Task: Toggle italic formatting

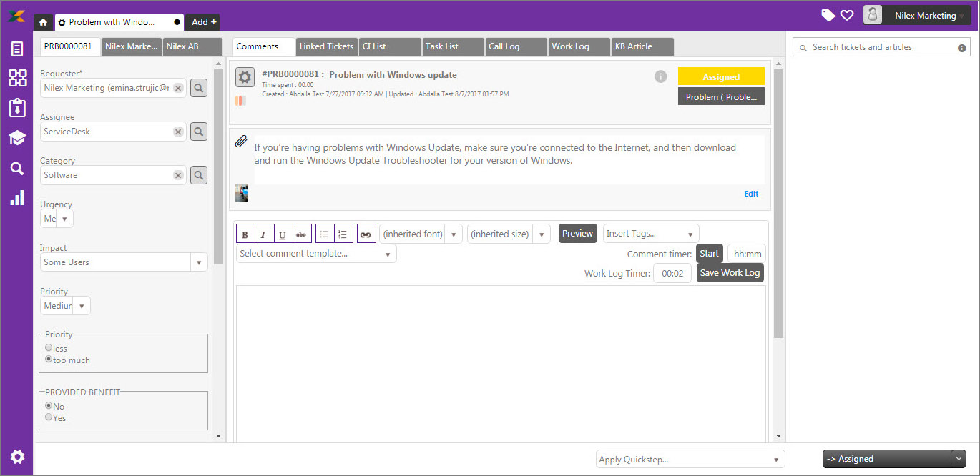Action: pos(264,234)
